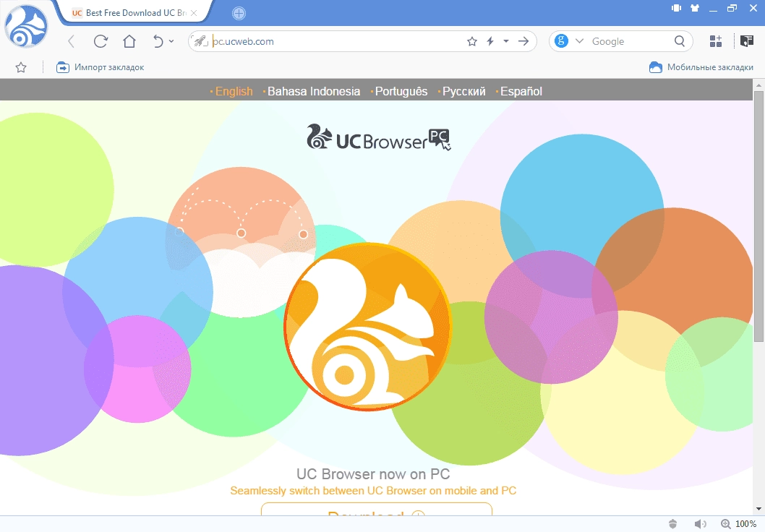This screenshot has width=765, height=532.
Task: Open address bar history dropdown arrow
Action: [506, 41]
